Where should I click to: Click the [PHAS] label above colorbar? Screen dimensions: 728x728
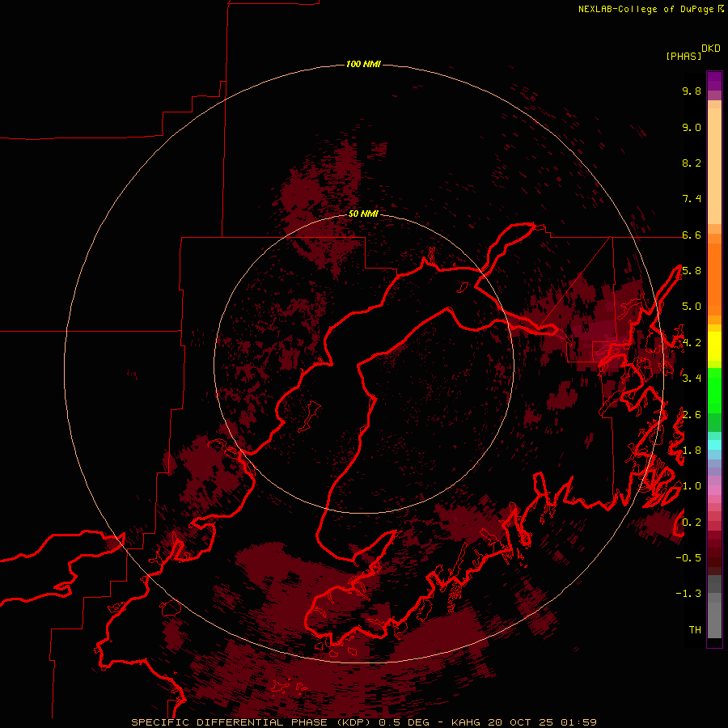coord(684,56)
